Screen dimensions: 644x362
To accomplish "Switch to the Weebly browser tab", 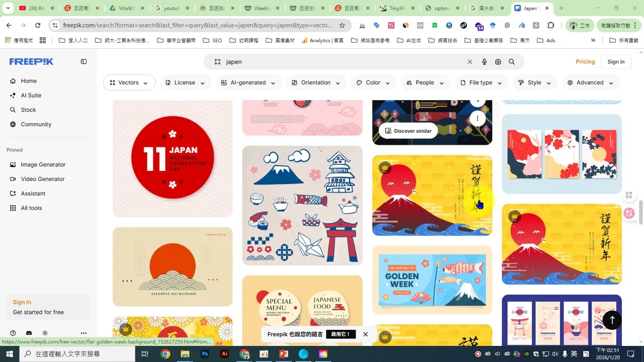I will pos(263,8).
